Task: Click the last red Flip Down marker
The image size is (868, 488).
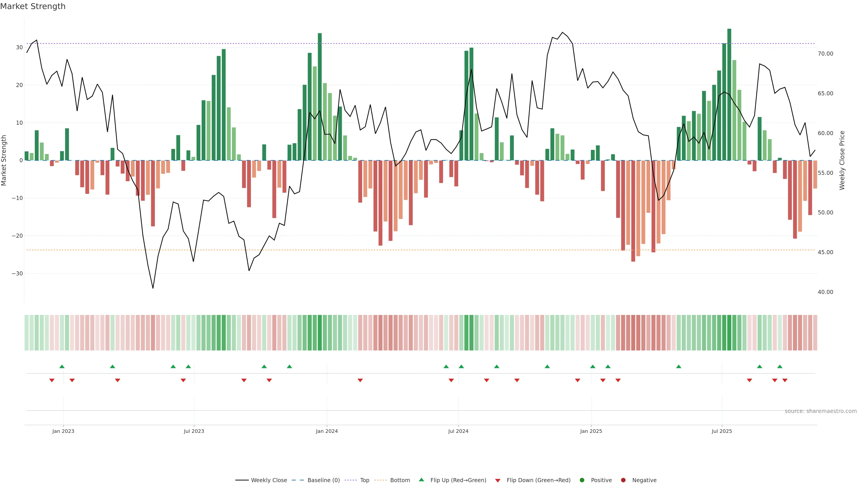Action: click(x=785, y=380)
